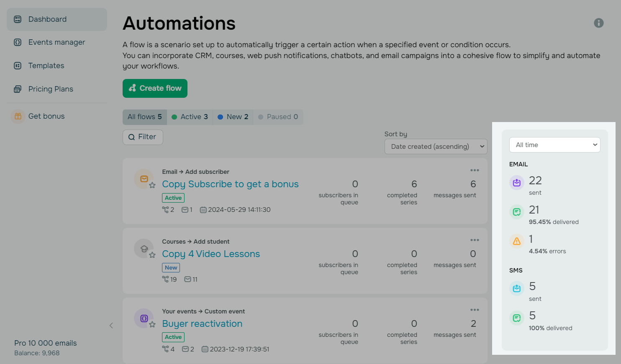Image resolution: width=621 pixels, height=364 pixels.
Task: Click the envelope icon in Buyer reactivation row
Action: [x=185, y=349]
